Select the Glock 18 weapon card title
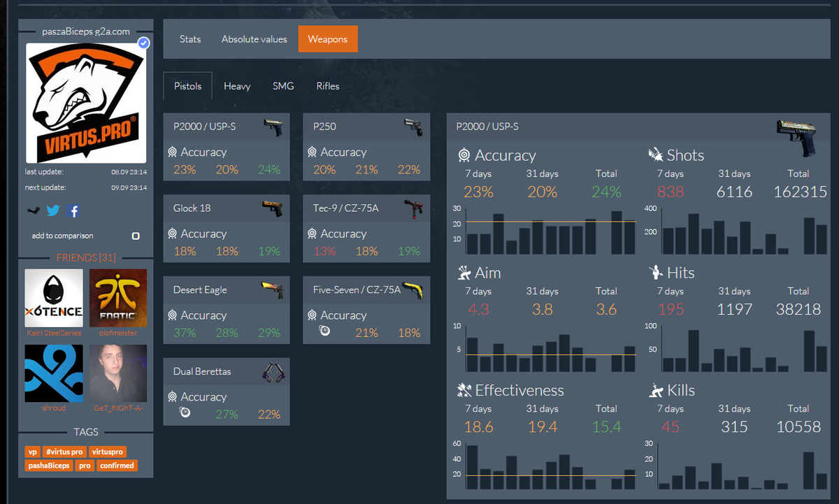Image resolution: width=839 pixels, height=504 pixels. click(x=192, y=208)
